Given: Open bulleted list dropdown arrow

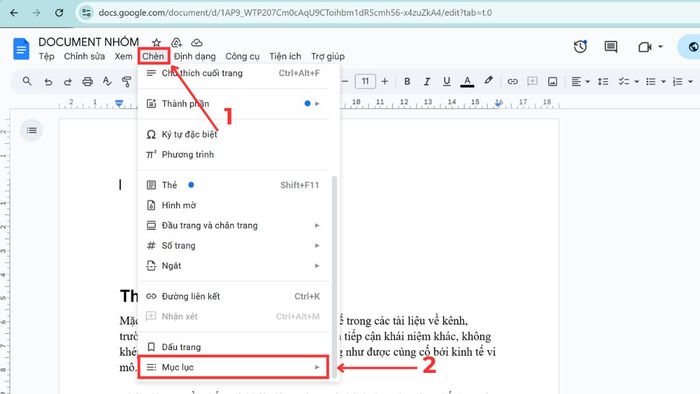Looking at the screenshot, I should point(663,82).
